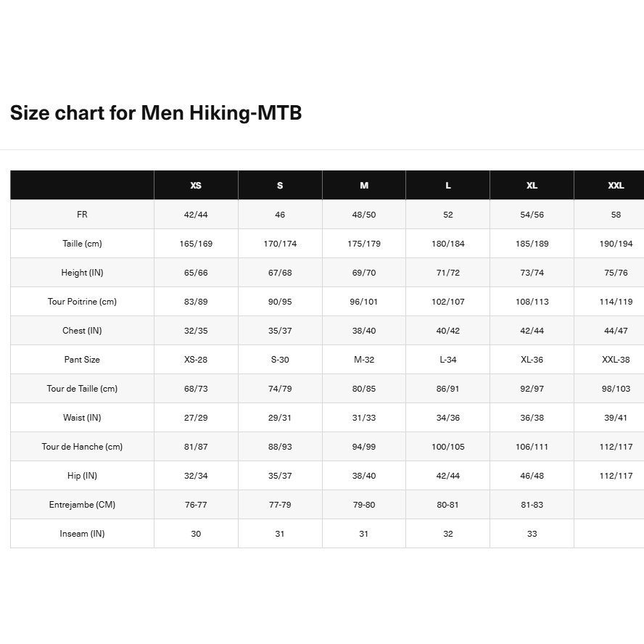The image size is (644, 644).
Task: Click the Height (IN) row label
Action: (x=82, y=273)
